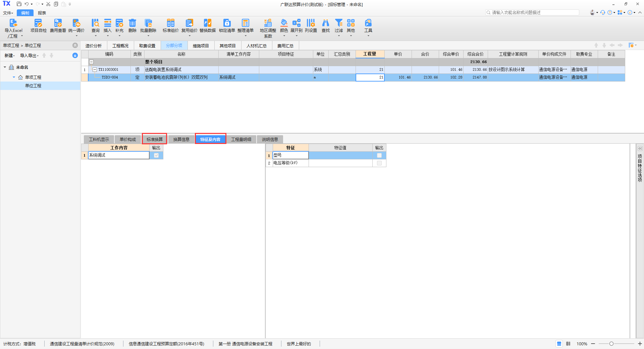Click the 标准换算 tab button
The width and height of the screenshot is (644, 349).
pos(154,139)
